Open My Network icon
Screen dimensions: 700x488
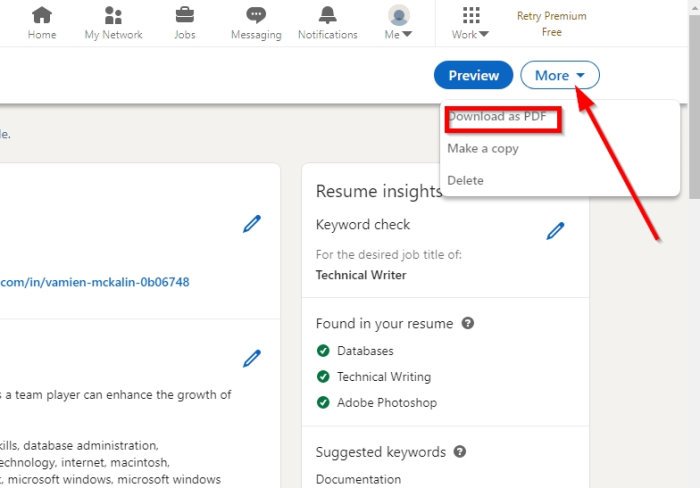(113, 16)
